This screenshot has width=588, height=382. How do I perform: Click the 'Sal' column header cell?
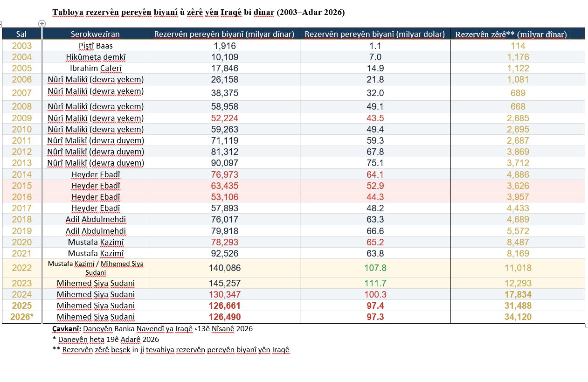[21, 34]
